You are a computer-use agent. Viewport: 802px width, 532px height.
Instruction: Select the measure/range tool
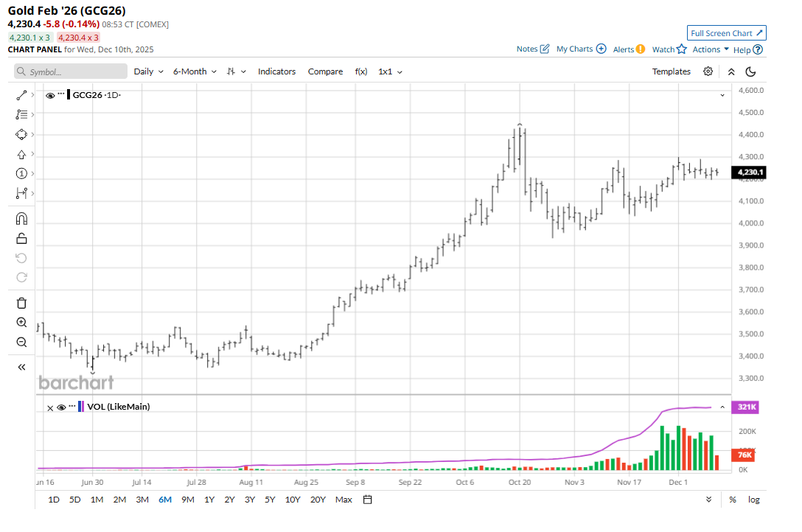tap(21, 193)
